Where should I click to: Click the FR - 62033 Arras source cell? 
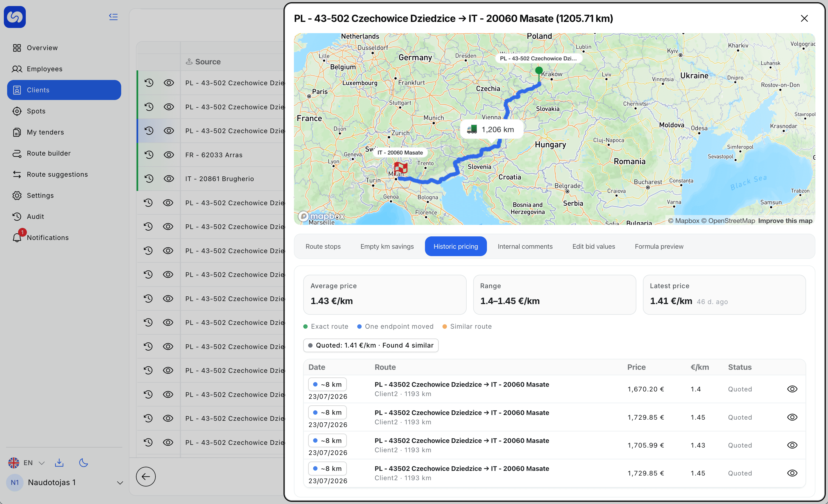click(x=214, y=155)
